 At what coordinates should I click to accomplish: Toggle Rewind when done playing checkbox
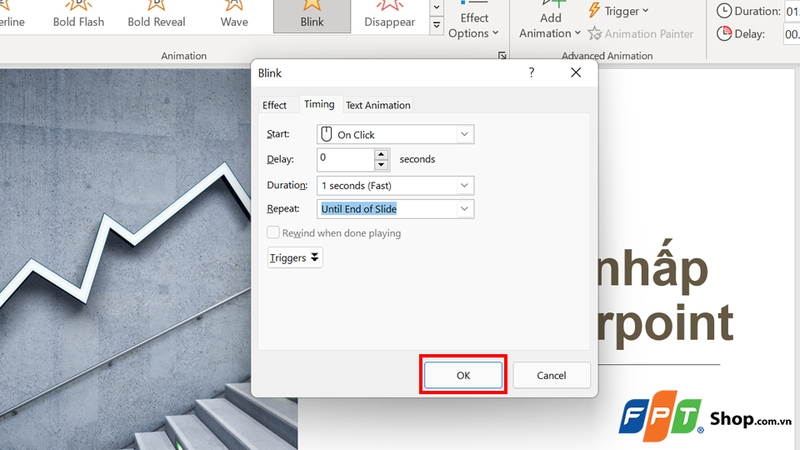273,233
